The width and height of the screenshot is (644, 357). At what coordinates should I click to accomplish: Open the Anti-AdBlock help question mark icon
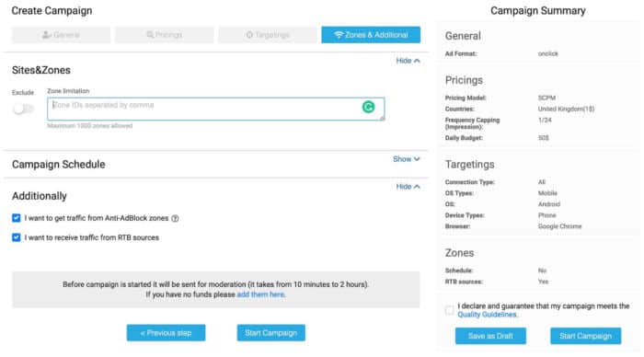pos(175,219)
